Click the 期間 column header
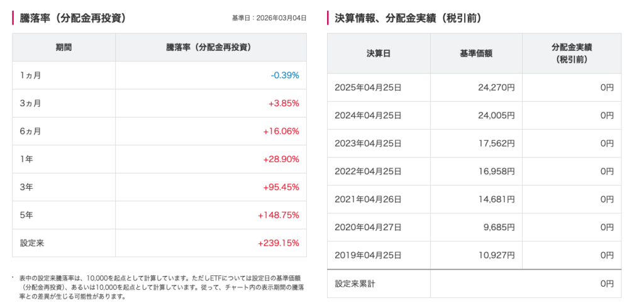The height and width of the screenshot is (305, 644). (x=64, y=47)
